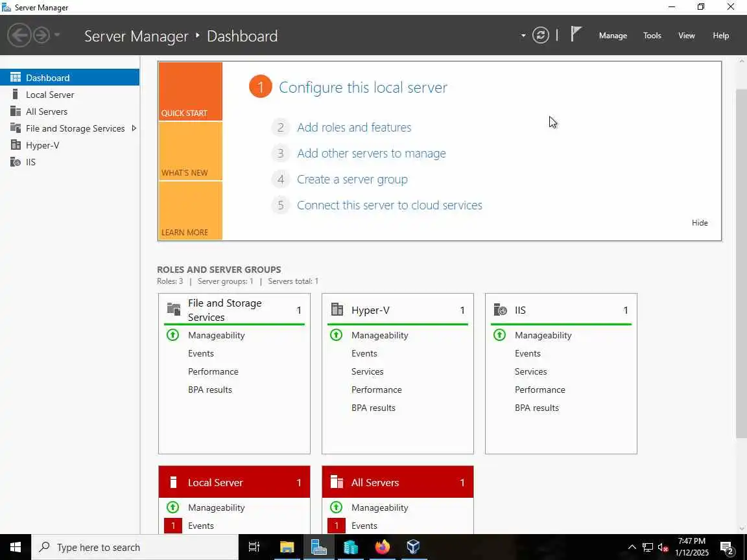Open the red All Servers tile header
This screenshot has height=560, width=747.
(397, 482)
